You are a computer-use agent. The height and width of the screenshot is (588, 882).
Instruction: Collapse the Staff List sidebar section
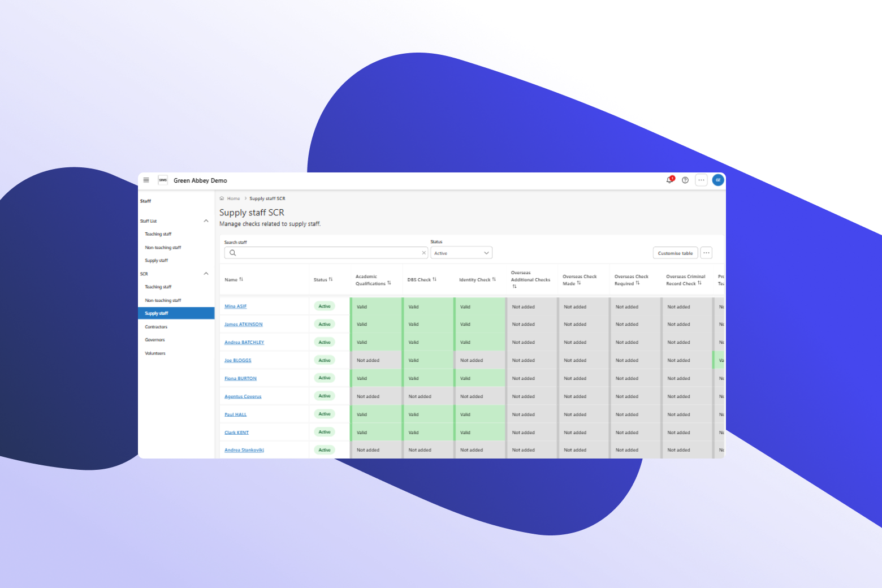(206, 221)
